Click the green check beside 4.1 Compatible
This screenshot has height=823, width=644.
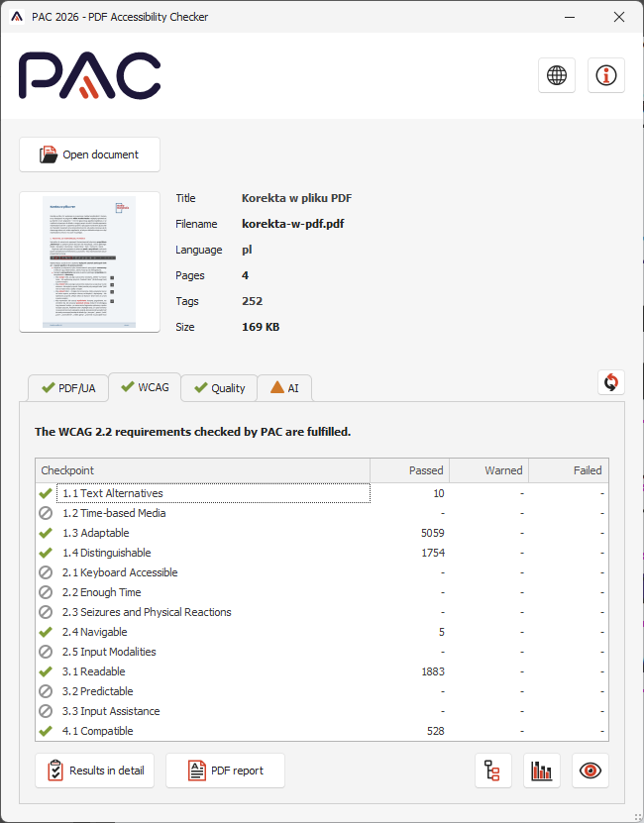click(46, 731)
